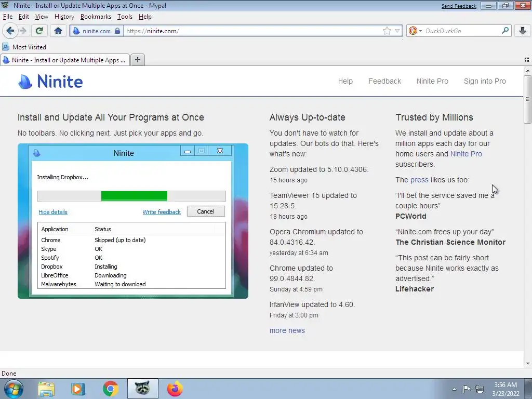
Task: Open the taskbar clock and date
Action: point(506,389)
